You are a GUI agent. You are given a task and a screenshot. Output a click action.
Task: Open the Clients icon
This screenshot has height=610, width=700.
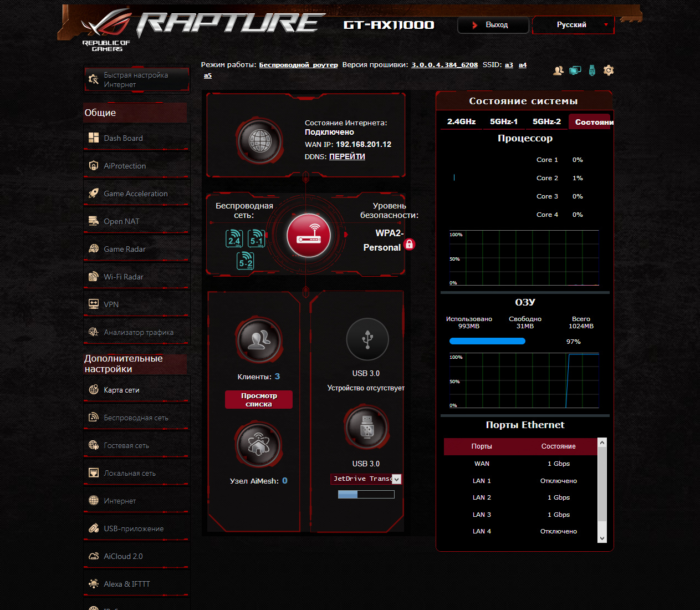coord(258,340)
